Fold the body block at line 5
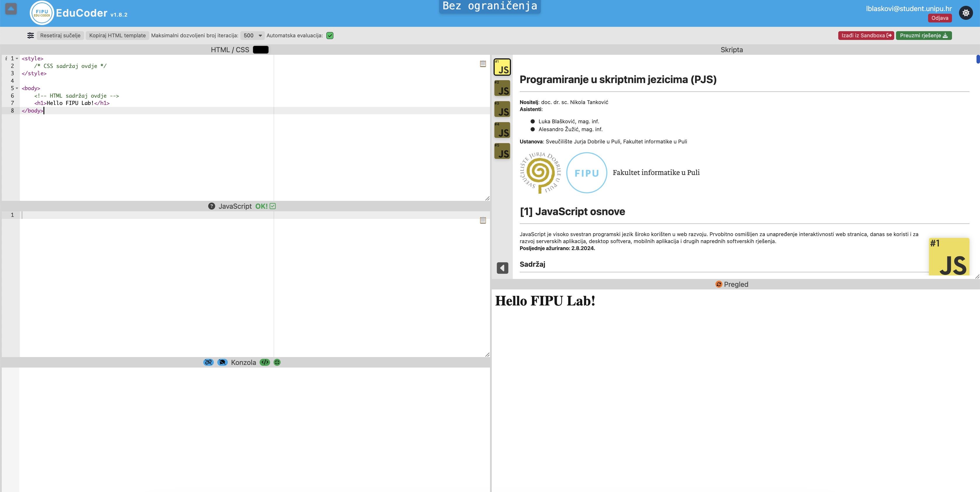The height and width of the screenshot is (492, 980). tap(17, 88)
